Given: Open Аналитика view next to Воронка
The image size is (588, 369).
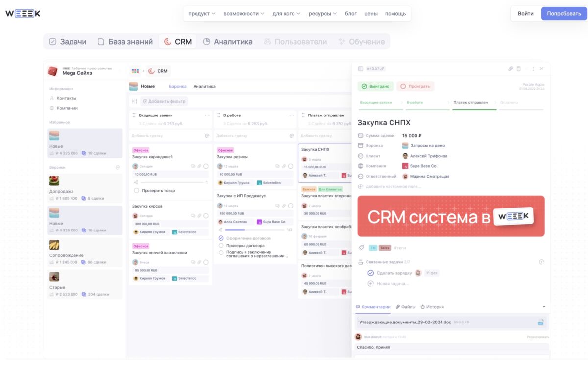Looking at the screenshot, I should point(204,86).
